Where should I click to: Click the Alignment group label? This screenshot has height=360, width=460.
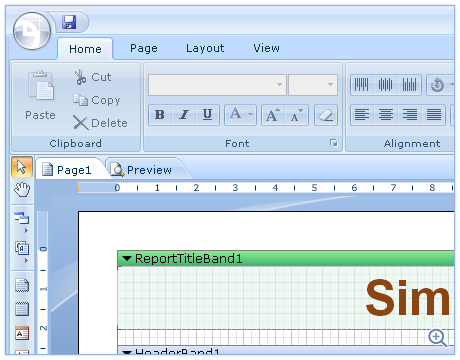(x=412, y=143)
